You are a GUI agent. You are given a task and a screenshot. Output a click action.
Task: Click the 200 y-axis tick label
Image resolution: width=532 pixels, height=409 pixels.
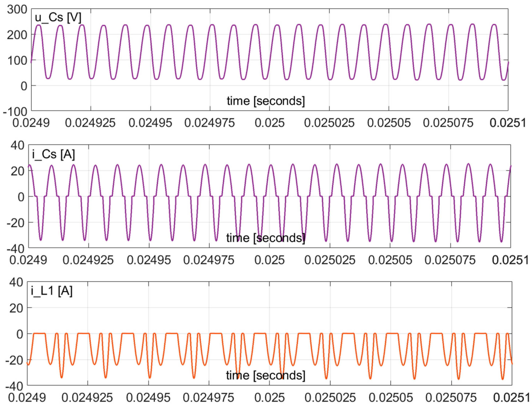coord(17,35)
